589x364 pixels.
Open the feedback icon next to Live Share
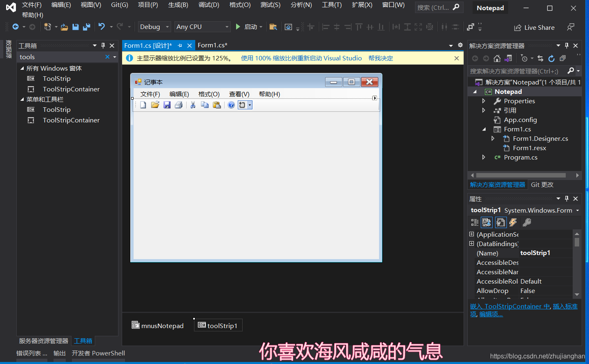571,27
